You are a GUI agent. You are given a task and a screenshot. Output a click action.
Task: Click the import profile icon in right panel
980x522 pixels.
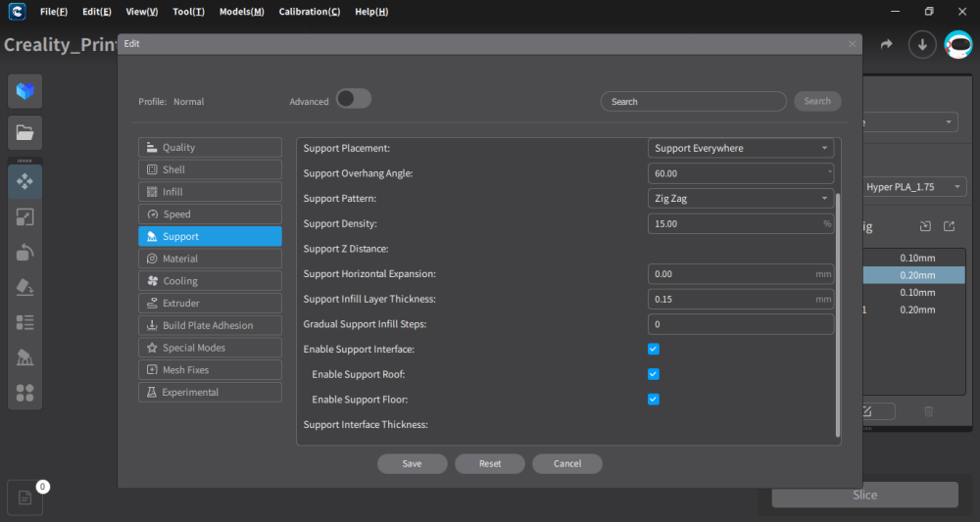click(x=926, y=226)
